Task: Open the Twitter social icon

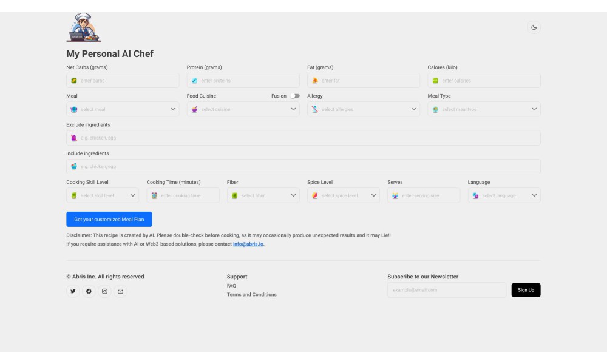Action: click(x=73, y=291)
